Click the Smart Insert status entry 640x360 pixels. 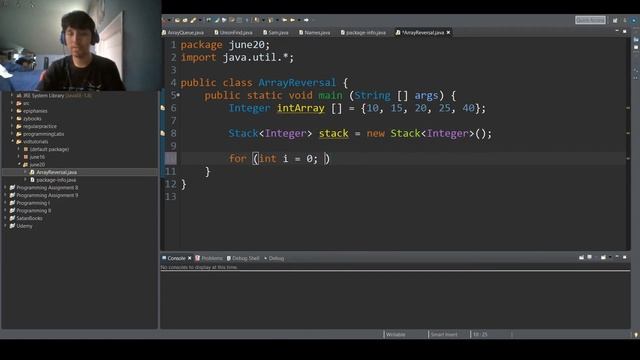pyautogui.click(x=444, y=335)
